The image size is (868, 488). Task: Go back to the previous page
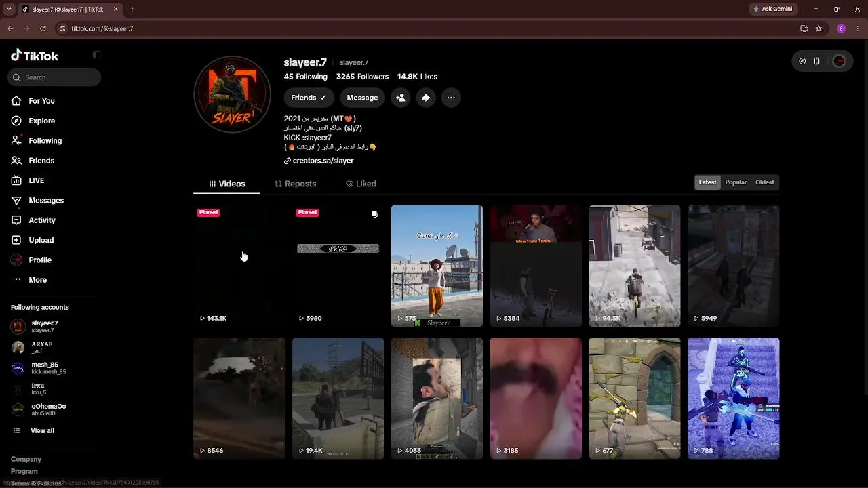pyautogui.click(x=10, y=28)
